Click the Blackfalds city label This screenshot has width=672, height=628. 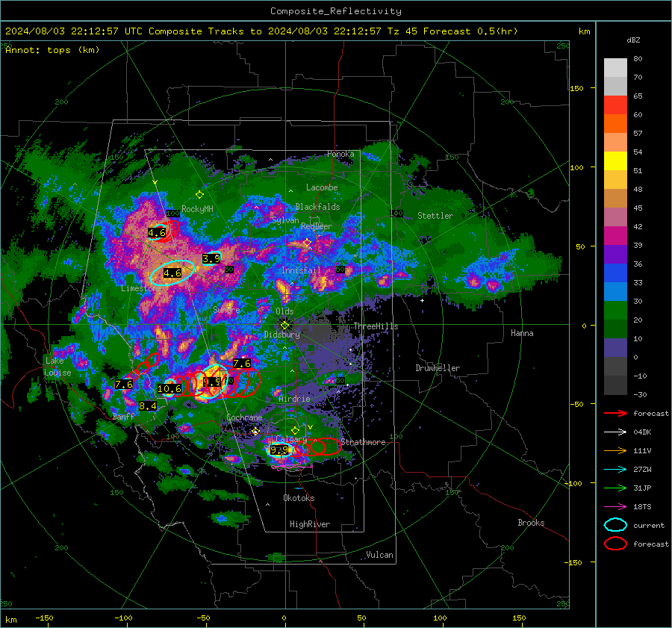point(317,207)
